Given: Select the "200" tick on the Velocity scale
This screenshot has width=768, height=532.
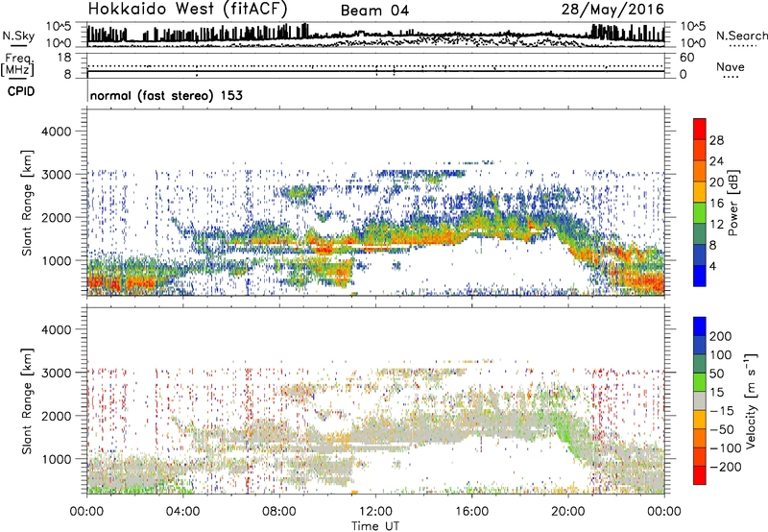Looking at the screenshot, I should tap(721, 336).
